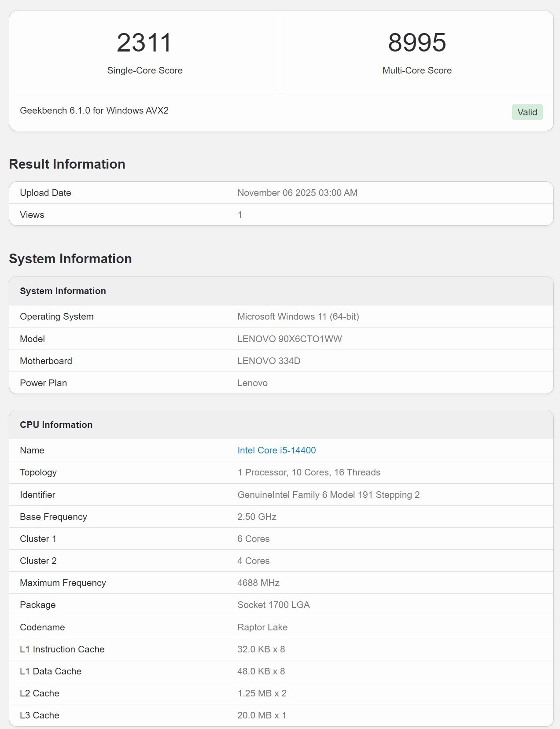Click the green Valid badge

527,112
